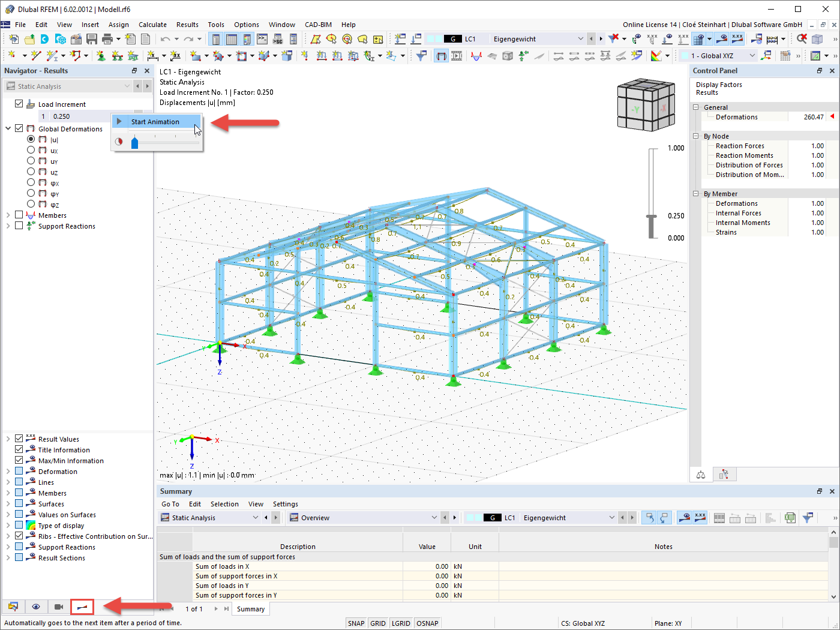Image resolution: width=840 pixels, height=630 pixels.
Task: Click the camera/video icon at bottom left
Action: [58, 607]
